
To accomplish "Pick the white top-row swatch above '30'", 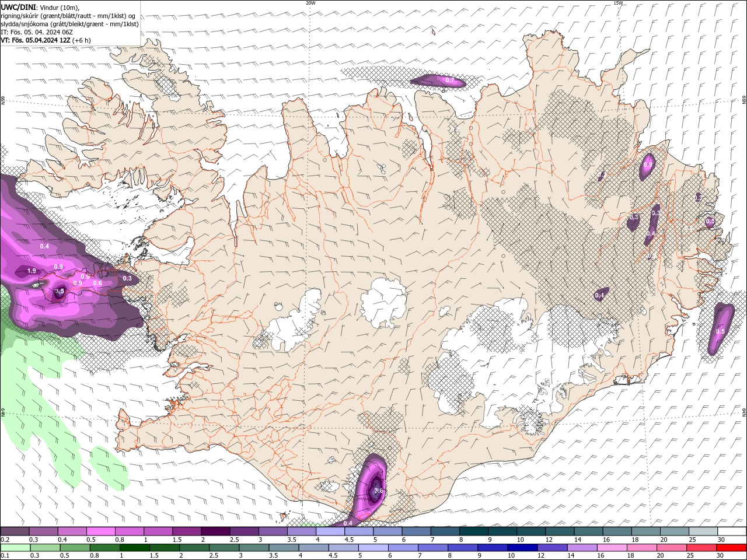I will [x=732, y=531].
